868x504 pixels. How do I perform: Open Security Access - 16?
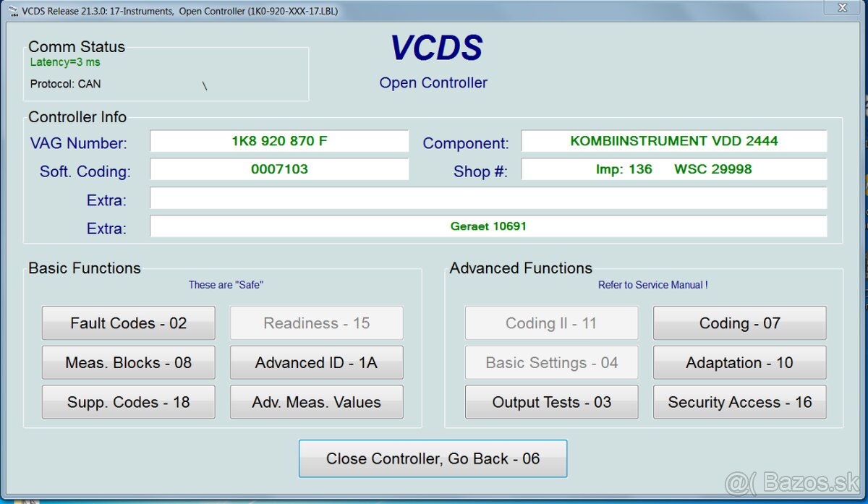point(739,402)
